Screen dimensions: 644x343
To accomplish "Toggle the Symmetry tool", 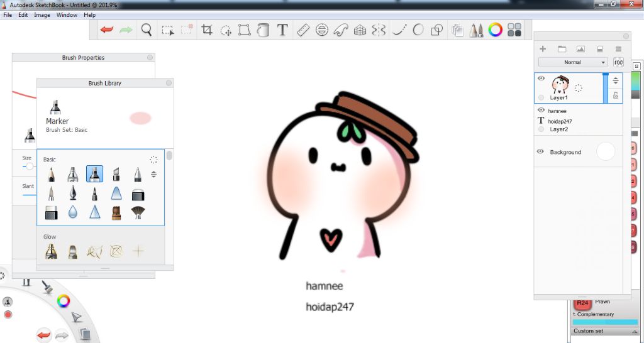I will click(x=379, y=30).
